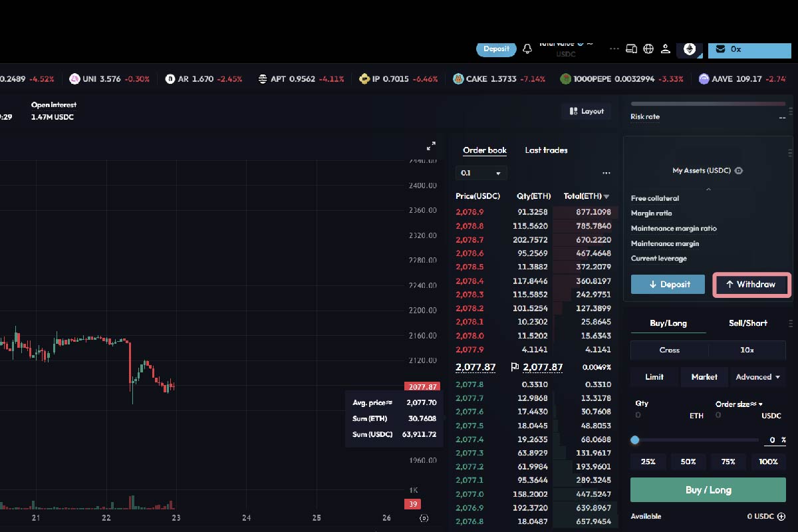Switch to Sell/Short tab
Screen dimensions: 798x532
[747, 323]
